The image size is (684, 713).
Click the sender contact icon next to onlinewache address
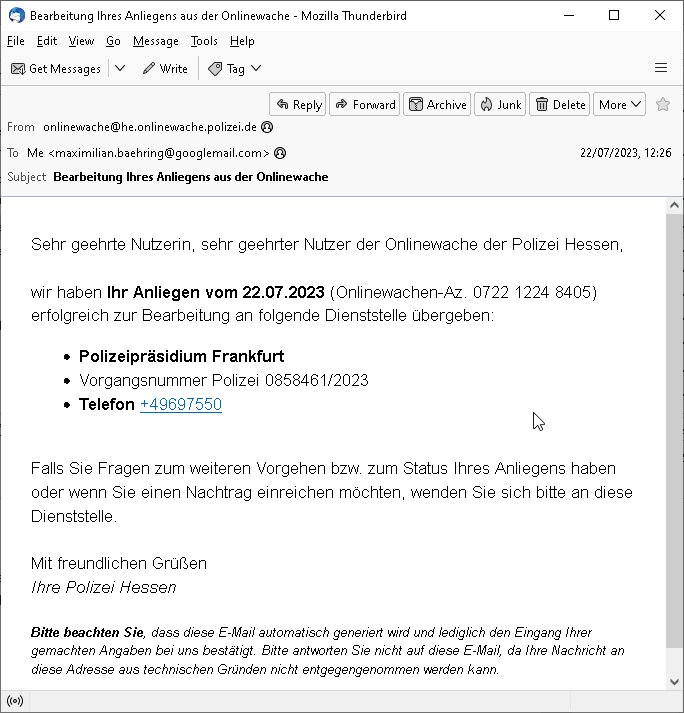click(267, 127)
